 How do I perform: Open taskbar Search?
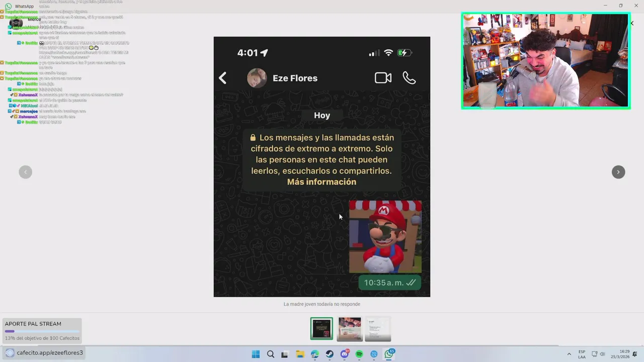point(271,354)
